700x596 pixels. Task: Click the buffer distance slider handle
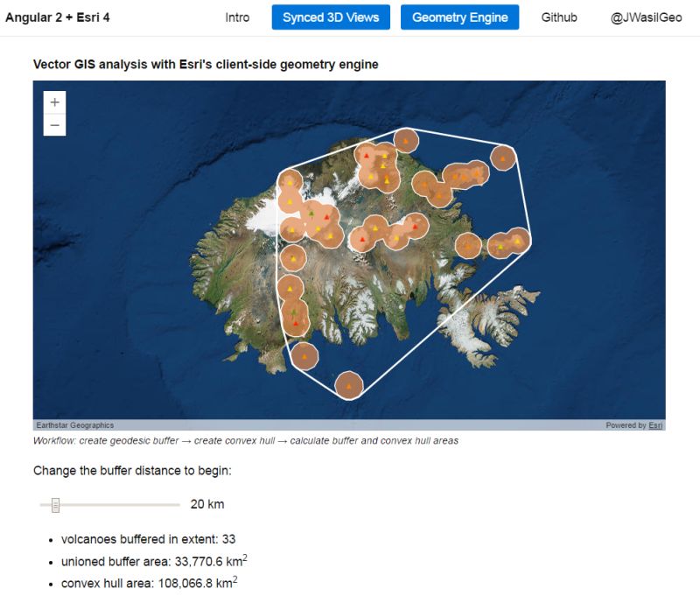56,504
